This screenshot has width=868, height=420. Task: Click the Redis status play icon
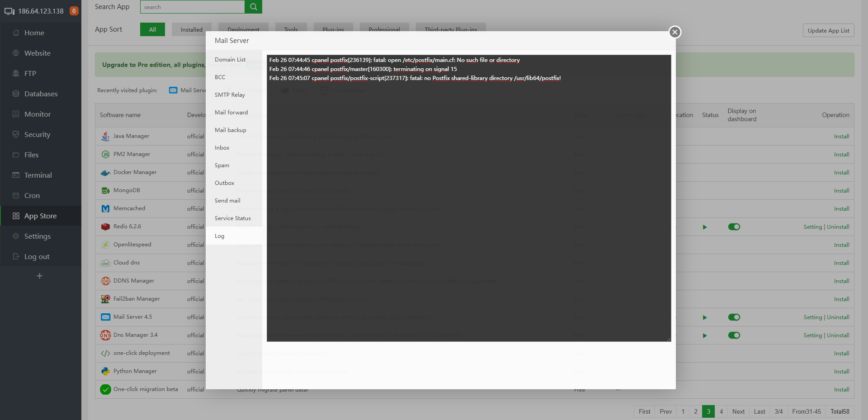pos(705,227)
